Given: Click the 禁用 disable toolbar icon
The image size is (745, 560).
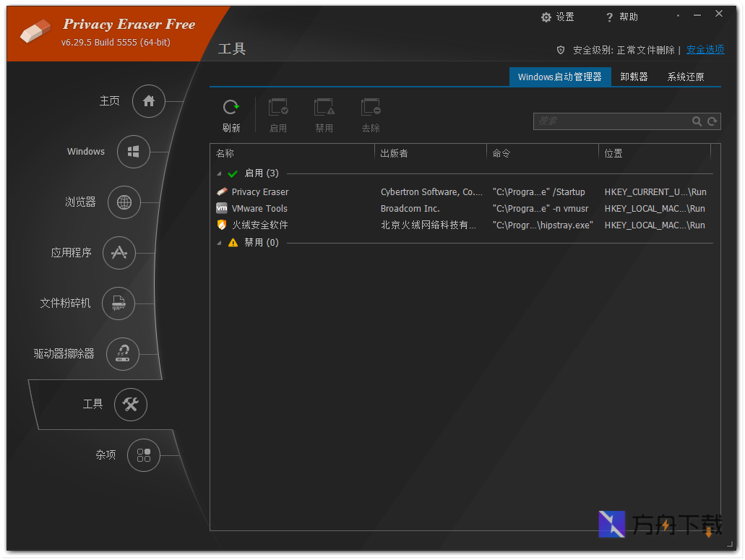Looking at the screenshot, I should click(324, 108).
